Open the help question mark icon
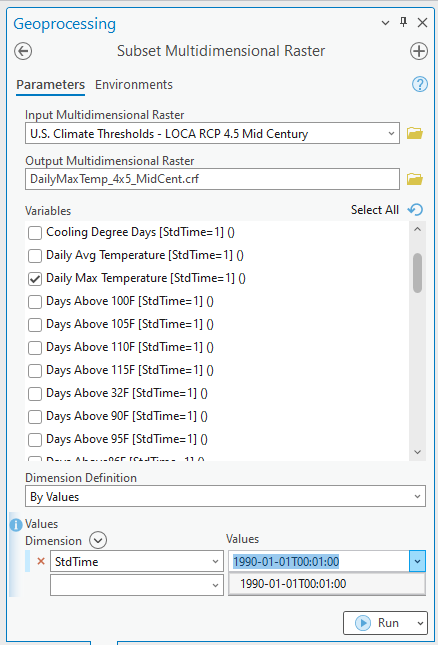438x645 pixels. pos(419,84)
